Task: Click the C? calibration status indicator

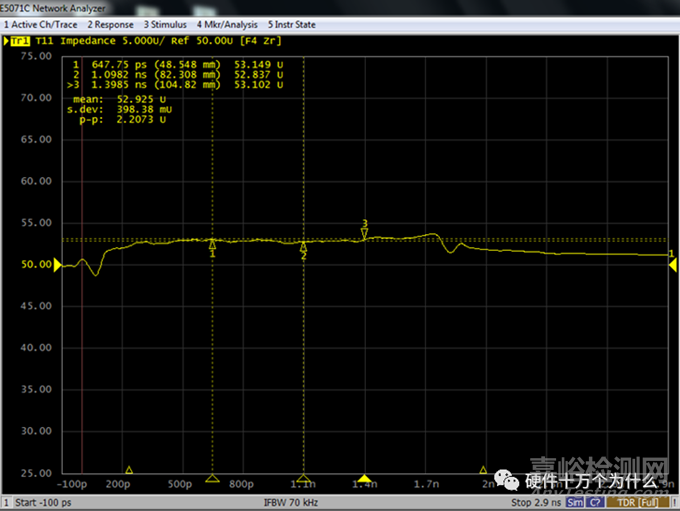Action: [x=596, y=502]
